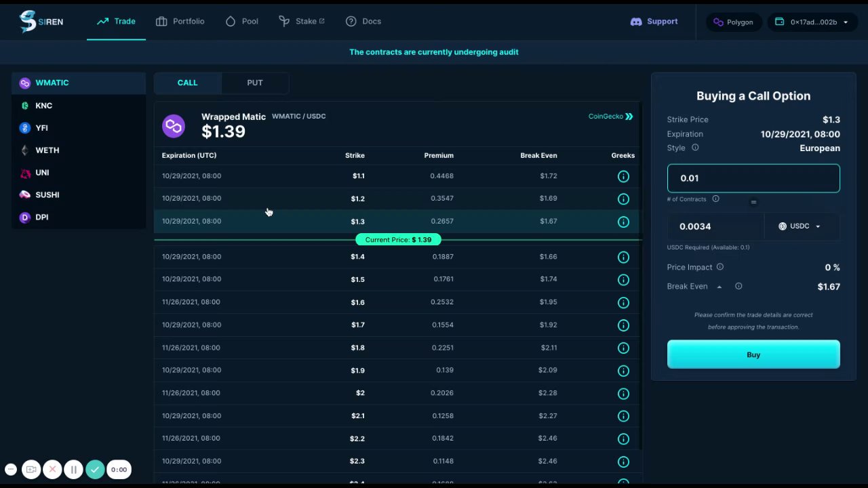Click the $1.66 break even value
This screenshot has height=488, width=868.
(549, 257)
